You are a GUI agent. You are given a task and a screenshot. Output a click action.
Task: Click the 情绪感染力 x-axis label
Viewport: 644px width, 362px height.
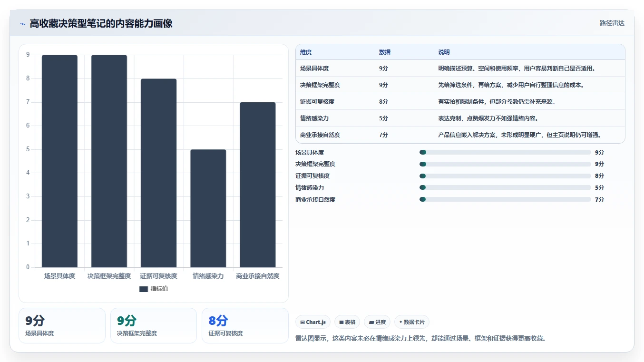(x=208, y=276)
